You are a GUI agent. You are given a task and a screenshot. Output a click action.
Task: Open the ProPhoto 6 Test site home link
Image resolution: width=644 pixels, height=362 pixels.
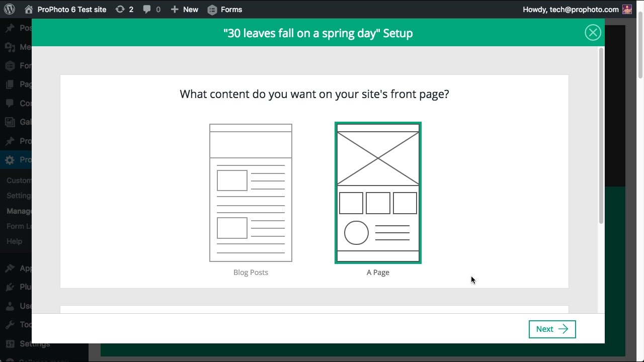65,9
